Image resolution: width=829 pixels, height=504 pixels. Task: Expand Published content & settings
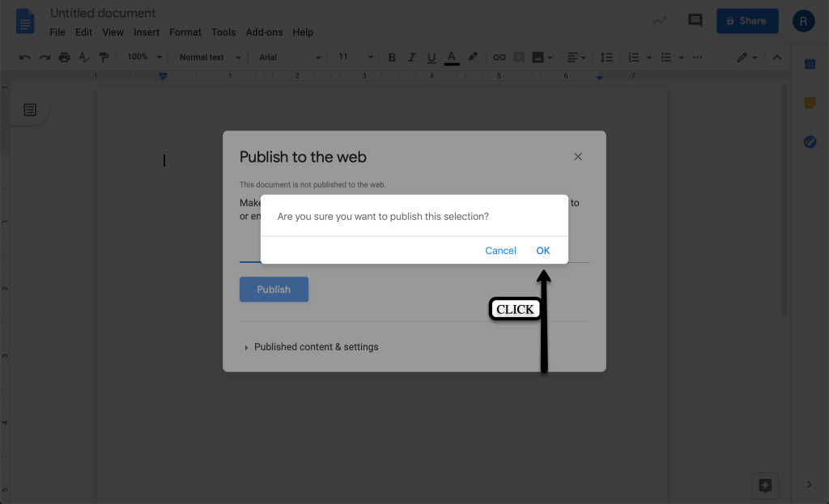316,347
